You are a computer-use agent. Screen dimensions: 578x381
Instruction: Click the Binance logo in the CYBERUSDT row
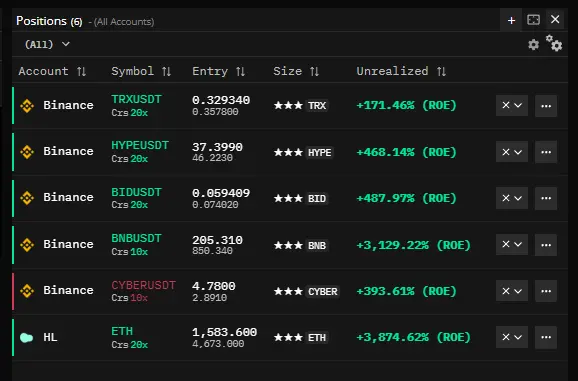[27, 291]
